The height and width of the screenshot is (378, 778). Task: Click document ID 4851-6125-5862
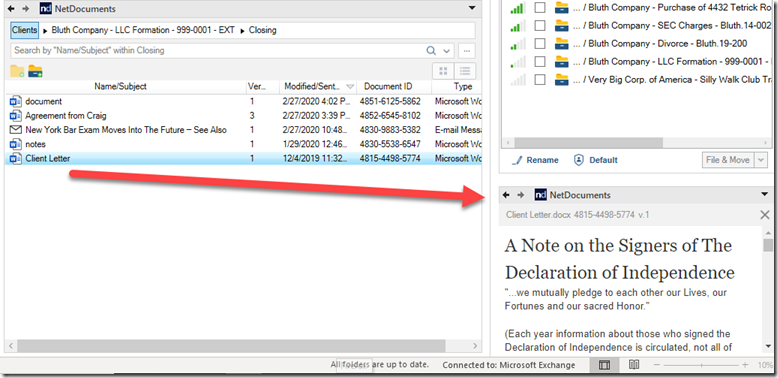(390, 101)
